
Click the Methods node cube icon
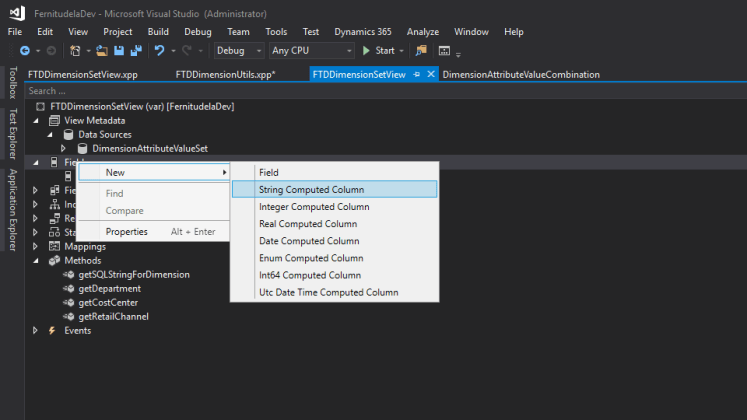coord(54,260)
